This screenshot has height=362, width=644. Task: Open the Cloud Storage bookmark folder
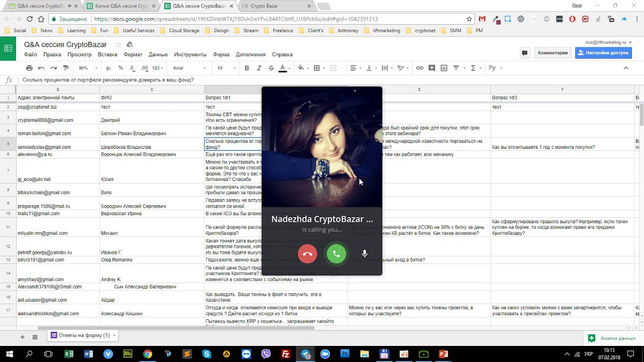click(x=180, y=31)
